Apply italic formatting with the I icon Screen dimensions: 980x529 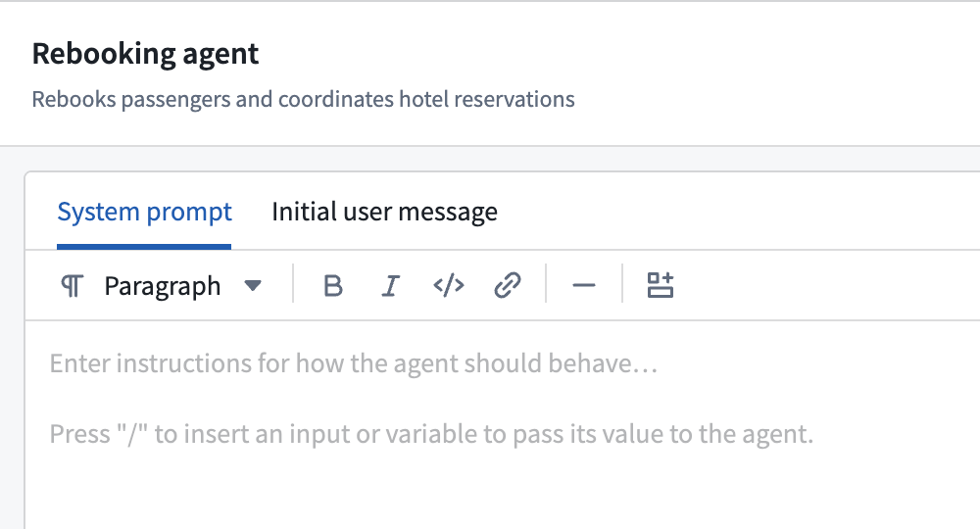(391, 286)
